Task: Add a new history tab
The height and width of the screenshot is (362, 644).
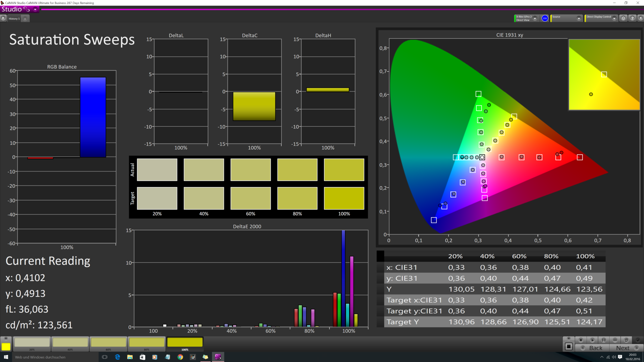Action: click(x=25, y=19)
